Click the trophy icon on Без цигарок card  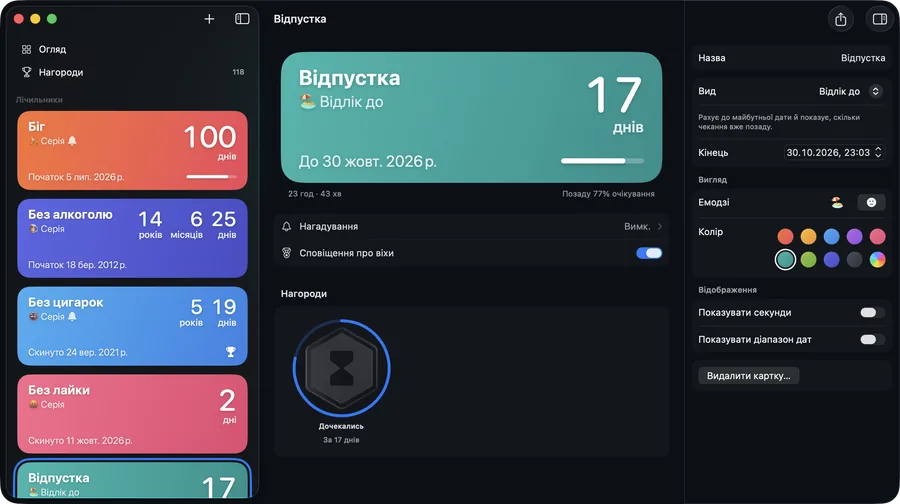tap(231, 352)
